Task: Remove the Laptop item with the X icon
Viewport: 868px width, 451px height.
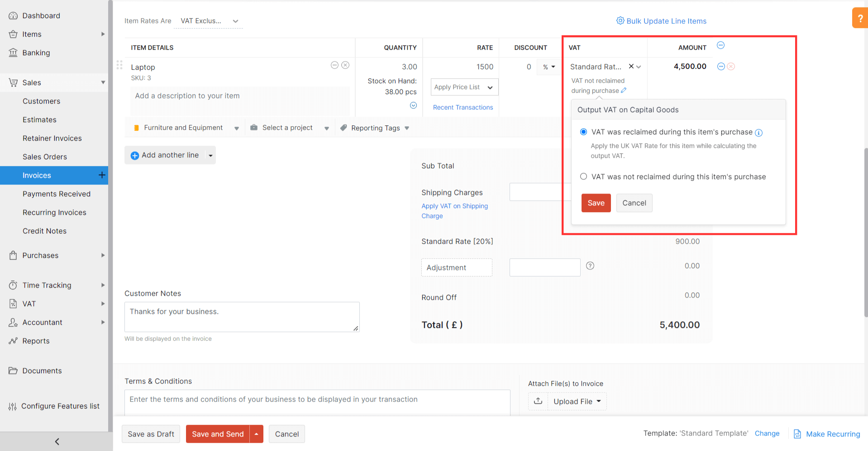Action: [345, 65]
